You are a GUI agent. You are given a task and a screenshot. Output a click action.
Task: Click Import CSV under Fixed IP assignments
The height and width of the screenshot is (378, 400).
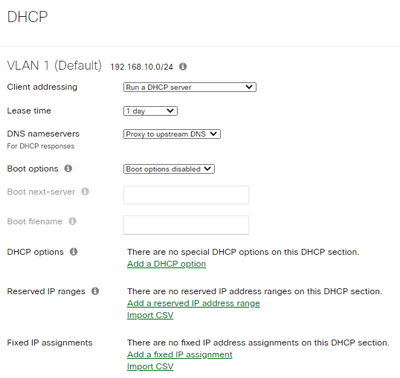(x=150, y=367)
